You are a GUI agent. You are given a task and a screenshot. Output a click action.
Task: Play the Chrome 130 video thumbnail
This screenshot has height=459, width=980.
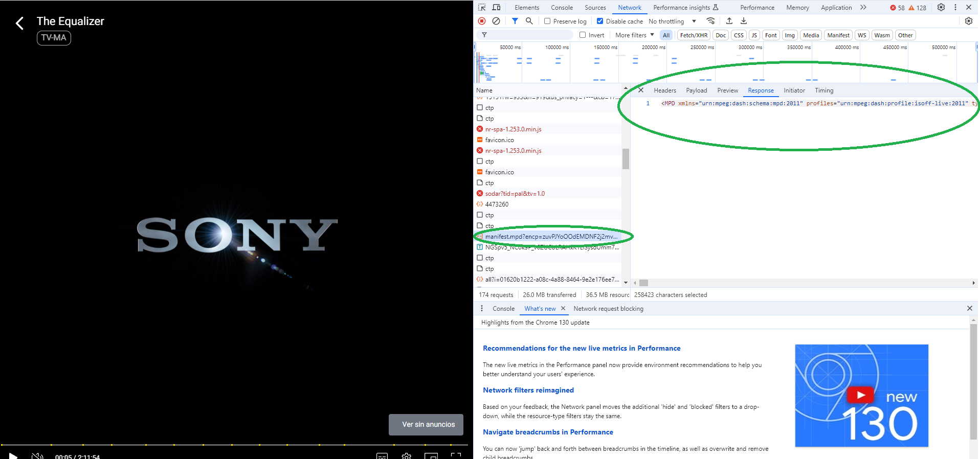pos(861,395)
